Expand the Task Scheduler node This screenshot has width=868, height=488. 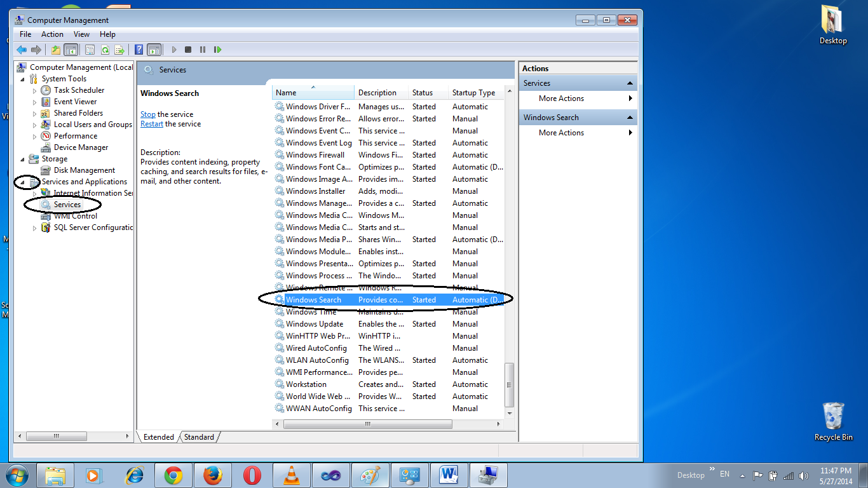tap(35, 91)
